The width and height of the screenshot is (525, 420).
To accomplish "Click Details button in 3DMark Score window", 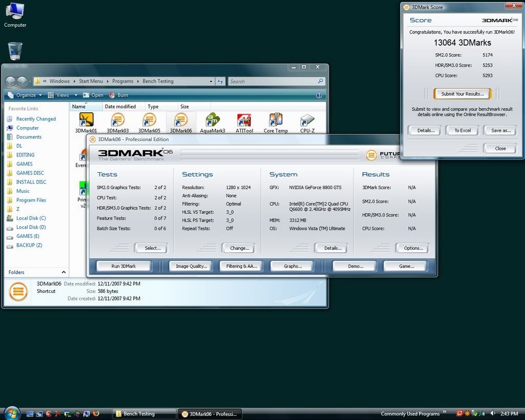I will tap(426, 130).
